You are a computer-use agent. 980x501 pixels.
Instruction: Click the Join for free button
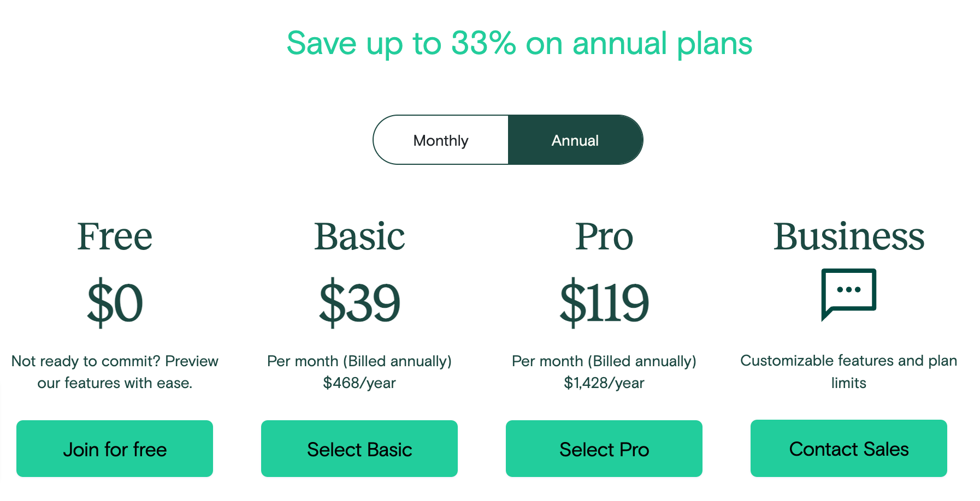tap(114, 449)
